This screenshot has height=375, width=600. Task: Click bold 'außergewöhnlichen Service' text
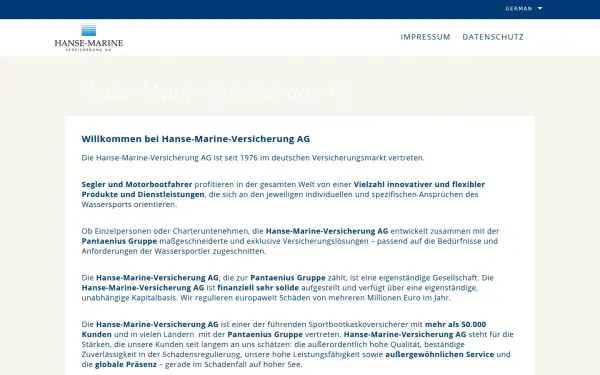pyautogui.click(x=439, y=354)
